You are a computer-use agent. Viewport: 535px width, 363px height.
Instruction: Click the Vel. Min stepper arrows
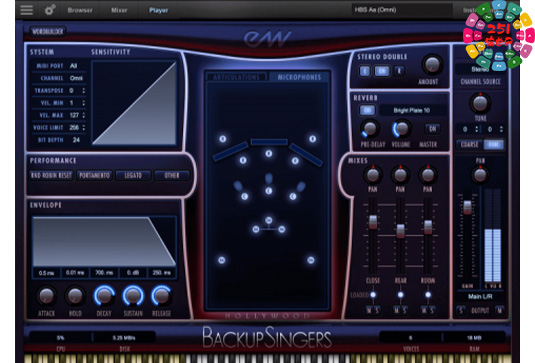click(84, 103)
